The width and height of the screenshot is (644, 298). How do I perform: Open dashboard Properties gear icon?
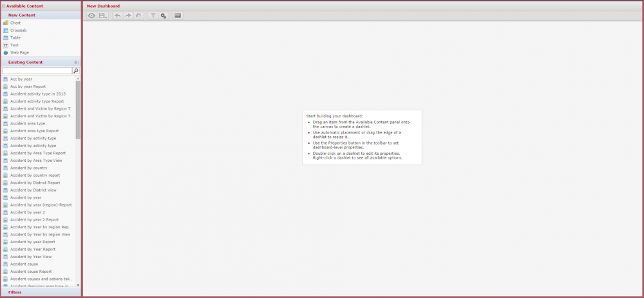[x=164, y=15]
